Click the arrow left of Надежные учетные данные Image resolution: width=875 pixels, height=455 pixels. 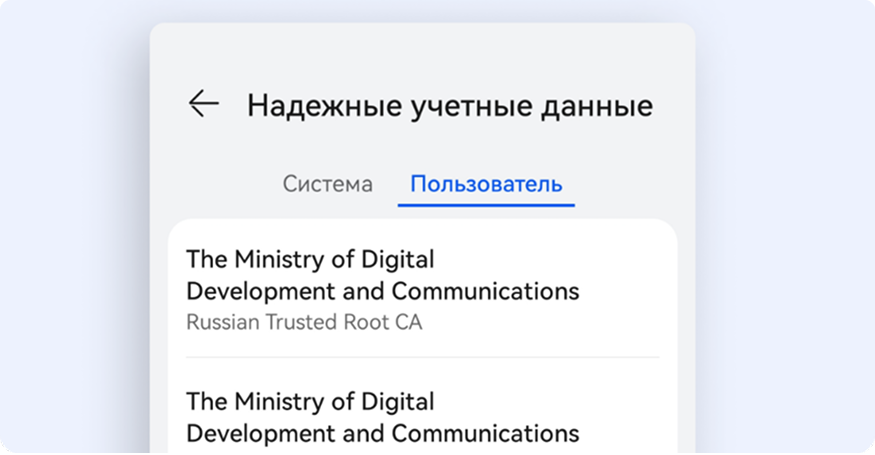(204, 104)
